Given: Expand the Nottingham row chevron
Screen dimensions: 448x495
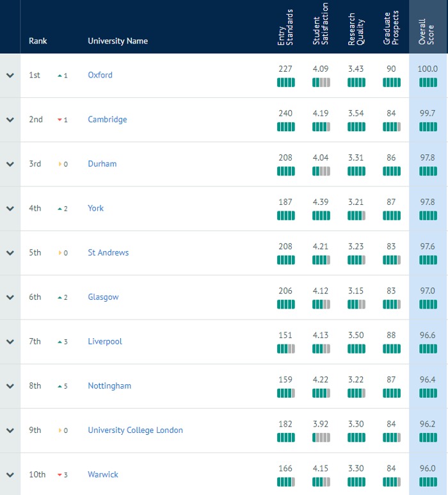Looking at the screenshot, I should tap(10, 386).
